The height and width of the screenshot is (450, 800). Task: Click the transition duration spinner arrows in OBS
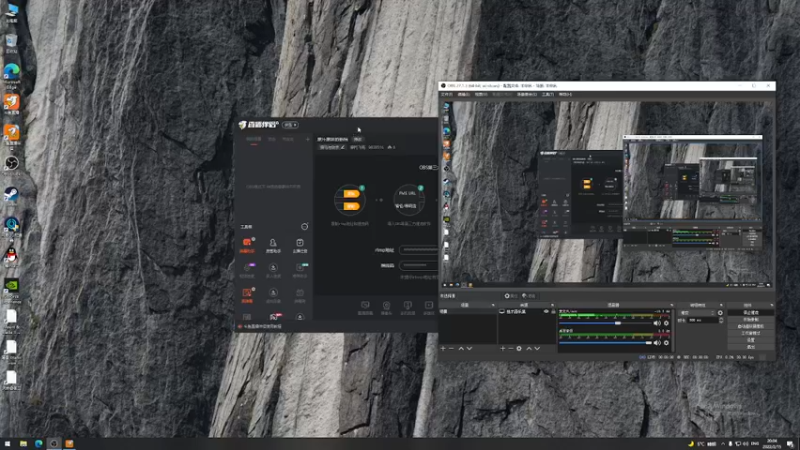click(720, 320)
